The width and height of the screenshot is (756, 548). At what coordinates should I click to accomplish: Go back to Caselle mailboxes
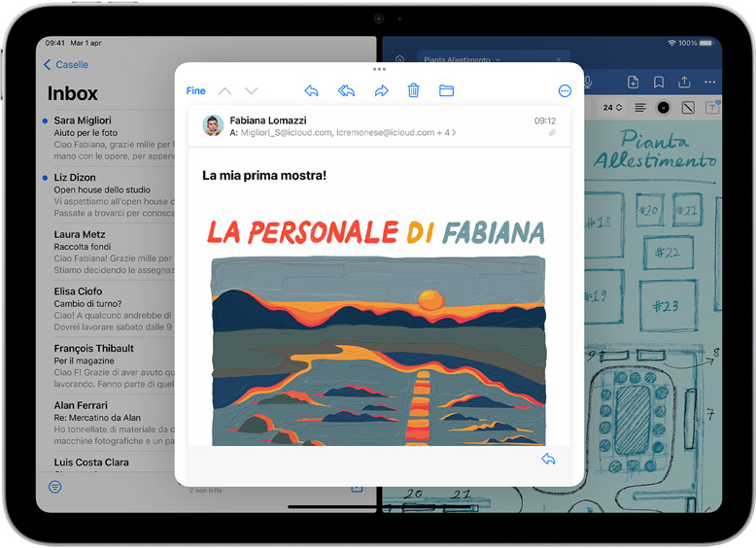[66, 65]
